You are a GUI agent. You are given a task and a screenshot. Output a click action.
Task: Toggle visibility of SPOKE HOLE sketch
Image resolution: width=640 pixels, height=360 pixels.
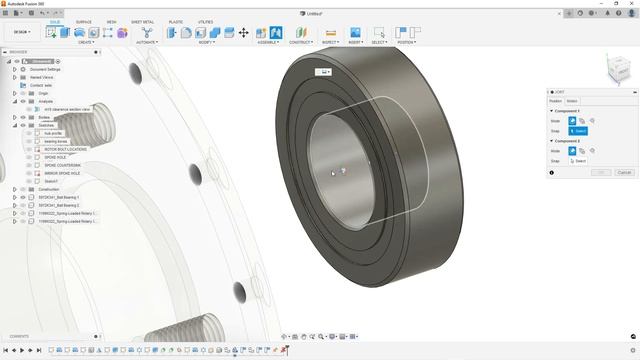[x=29, y=157]
